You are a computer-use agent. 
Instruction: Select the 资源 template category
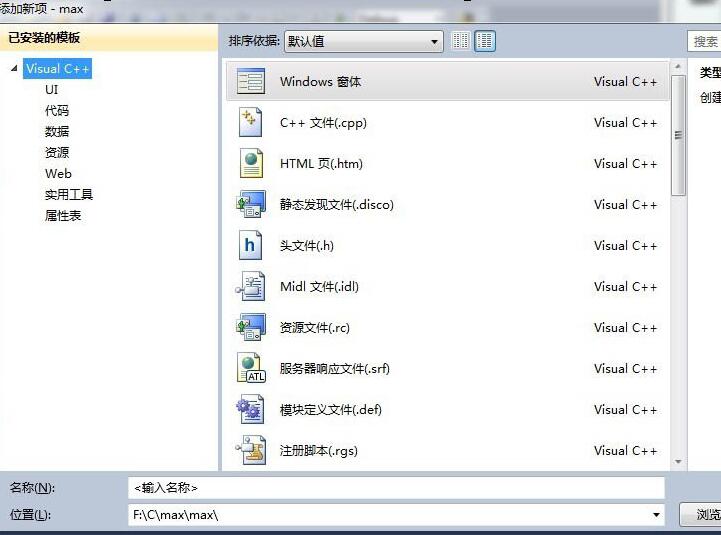tap(57, 152)
